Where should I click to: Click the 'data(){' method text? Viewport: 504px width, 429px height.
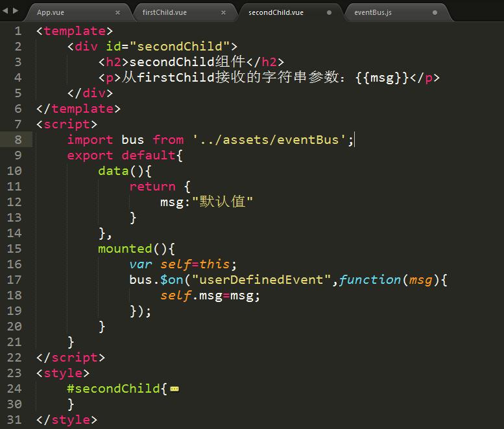[x=125, y=171]
